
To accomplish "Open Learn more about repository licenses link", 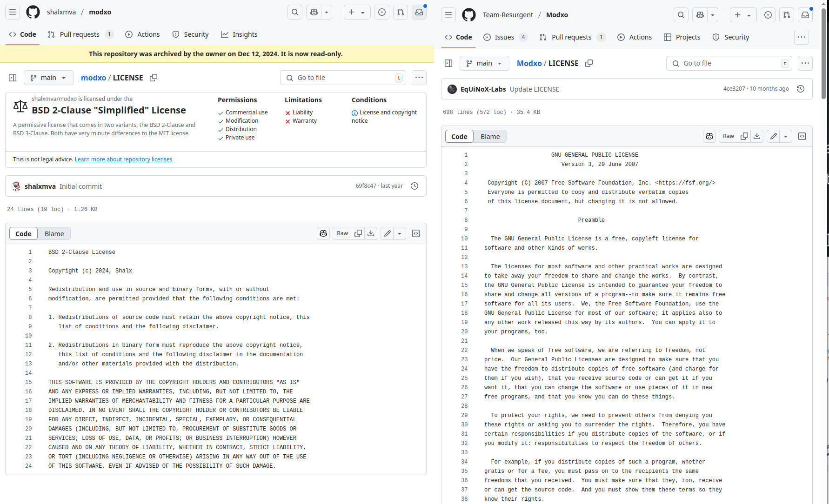I will tap(123, 159).
